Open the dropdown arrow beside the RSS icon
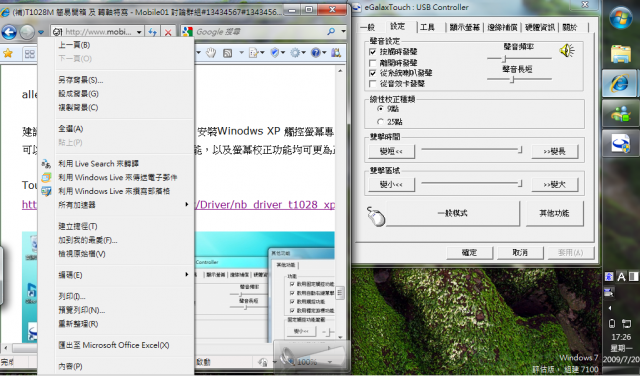The image size is (640, 376). (241, 53)
